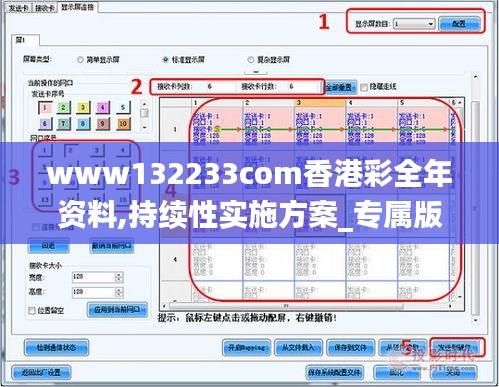Pick lavender sender card number 6
Screen dimensions: 499x387
coord(45,124)
